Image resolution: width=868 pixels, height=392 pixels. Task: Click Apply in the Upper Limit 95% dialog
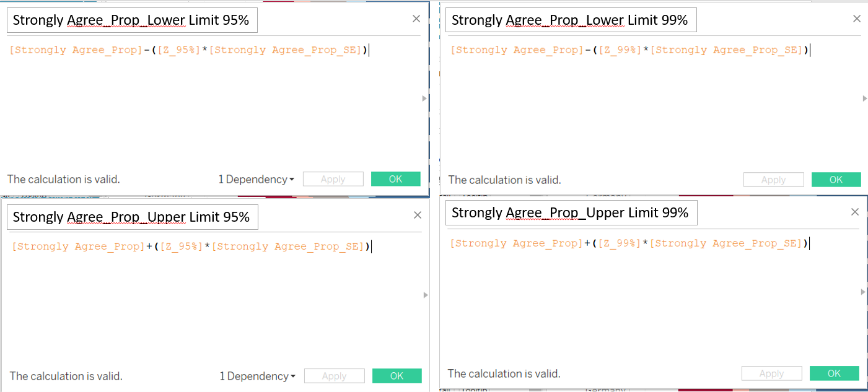tap(334, 376)
